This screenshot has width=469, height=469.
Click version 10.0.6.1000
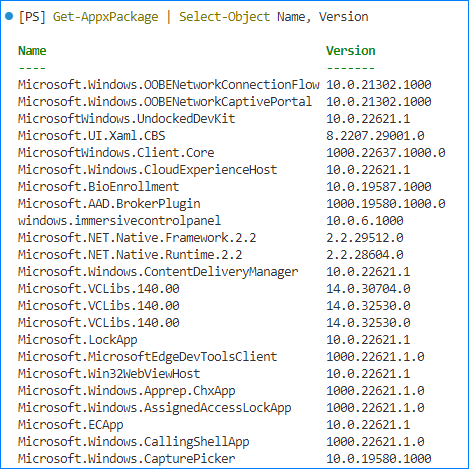[x=365, y=221]
